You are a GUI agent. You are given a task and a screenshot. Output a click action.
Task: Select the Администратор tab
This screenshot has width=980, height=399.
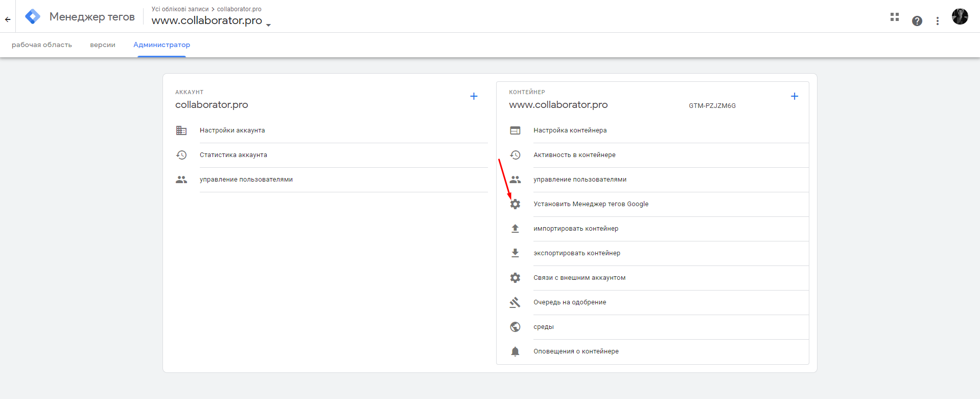(161, 45)
